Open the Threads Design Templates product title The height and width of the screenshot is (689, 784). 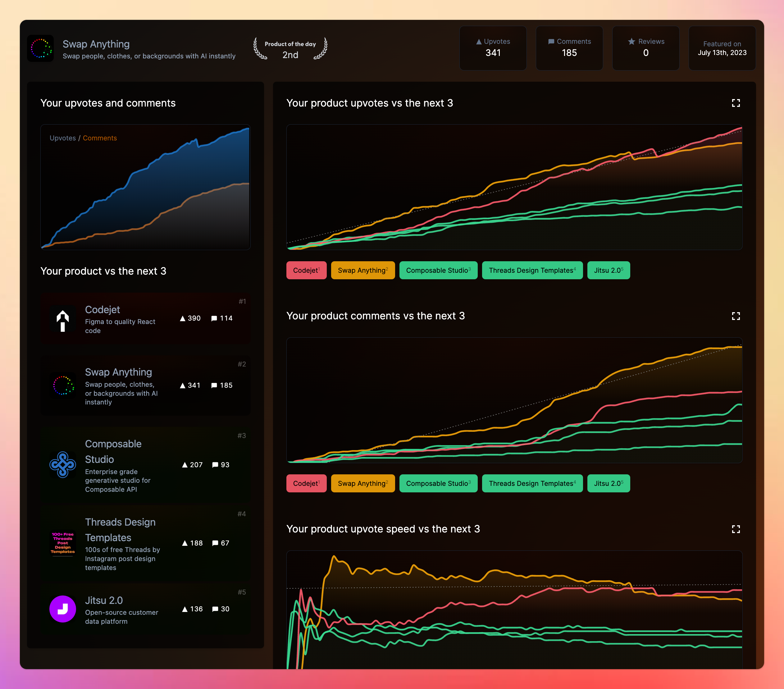click(x=120, y=530)
